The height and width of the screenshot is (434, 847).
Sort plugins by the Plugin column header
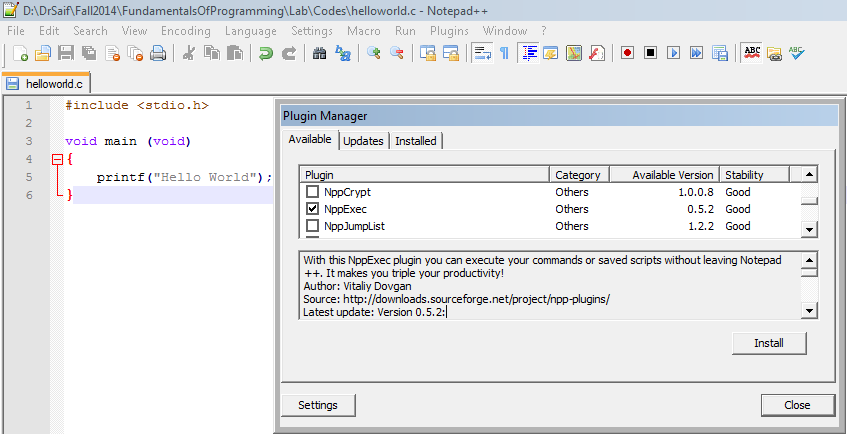coord(425,175)
